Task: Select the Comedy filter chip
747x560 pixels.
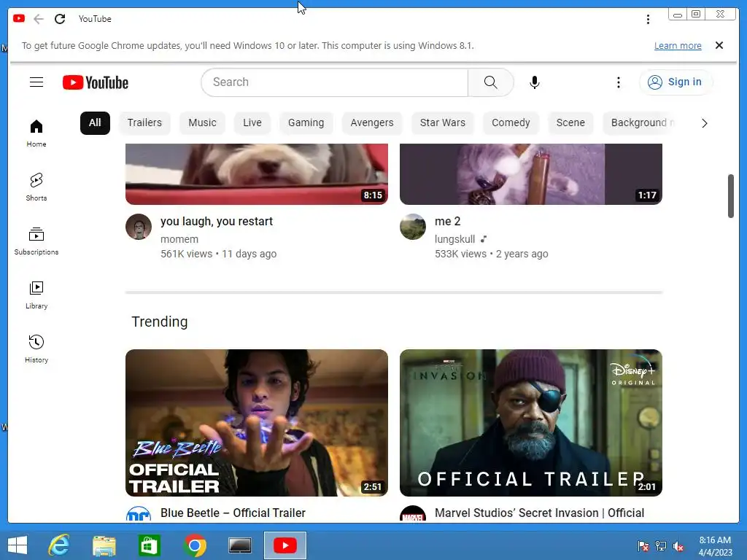Action: [511, 122]
